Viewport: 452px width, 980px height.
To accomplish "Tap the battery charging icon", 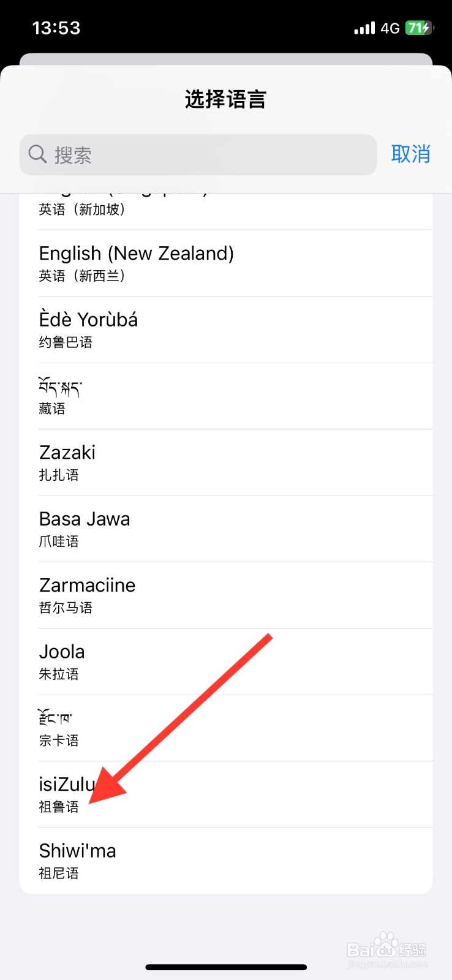I will pos(419,28).
